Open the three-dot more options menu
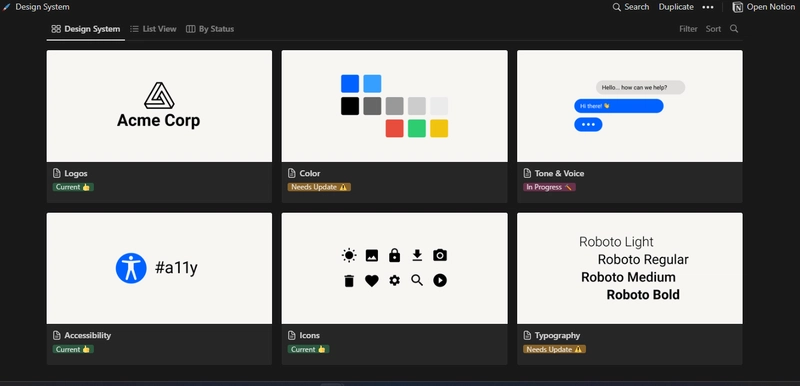The image size is (800, 386). [x=708, y=7]
